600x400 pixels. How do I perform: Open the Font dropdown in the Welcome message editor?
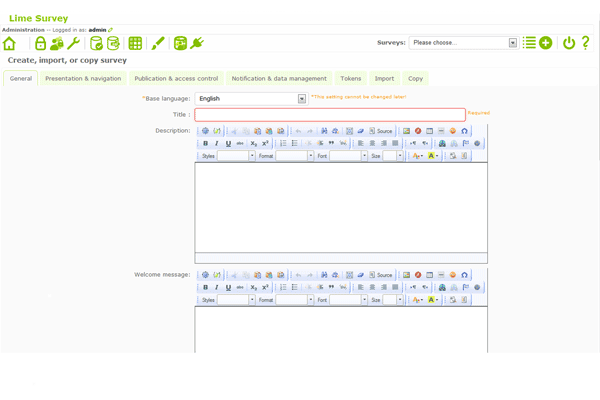coord(362,300)
